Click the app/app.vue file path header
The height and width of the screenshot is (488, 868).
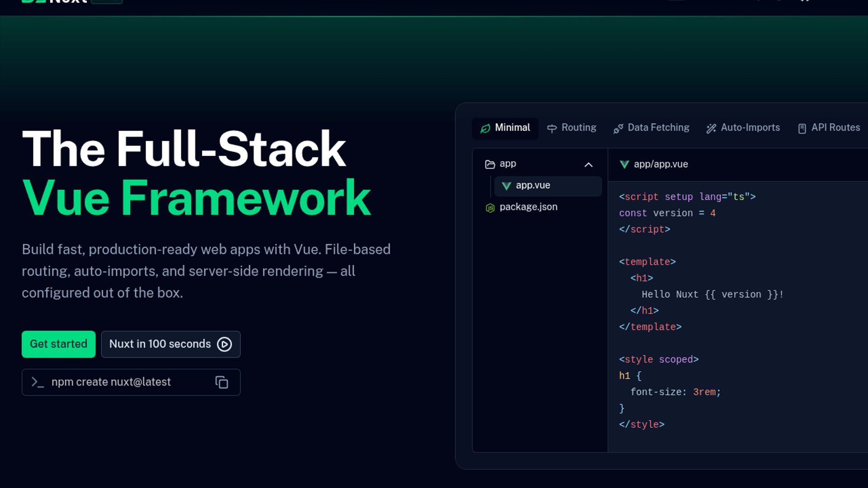tap(660, 164)
